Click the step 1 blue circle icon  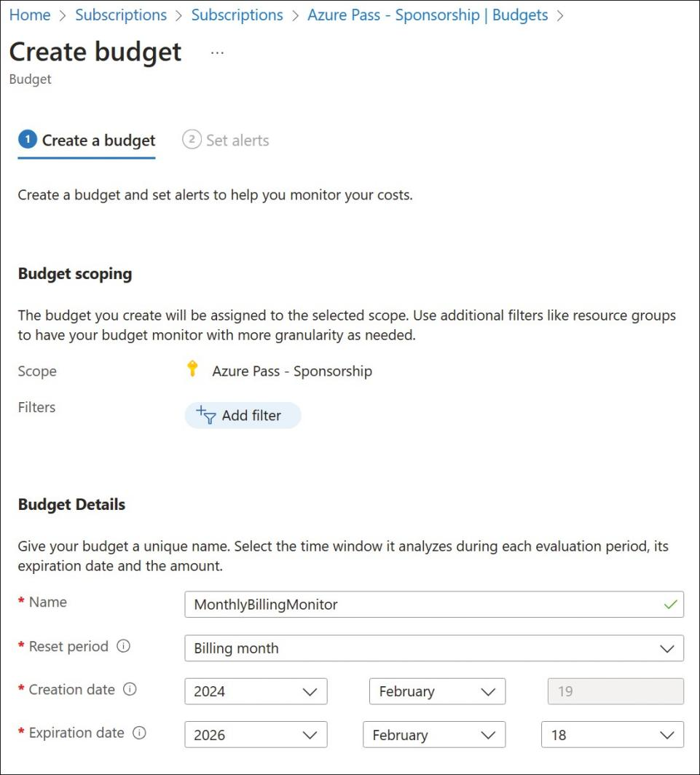28,139
